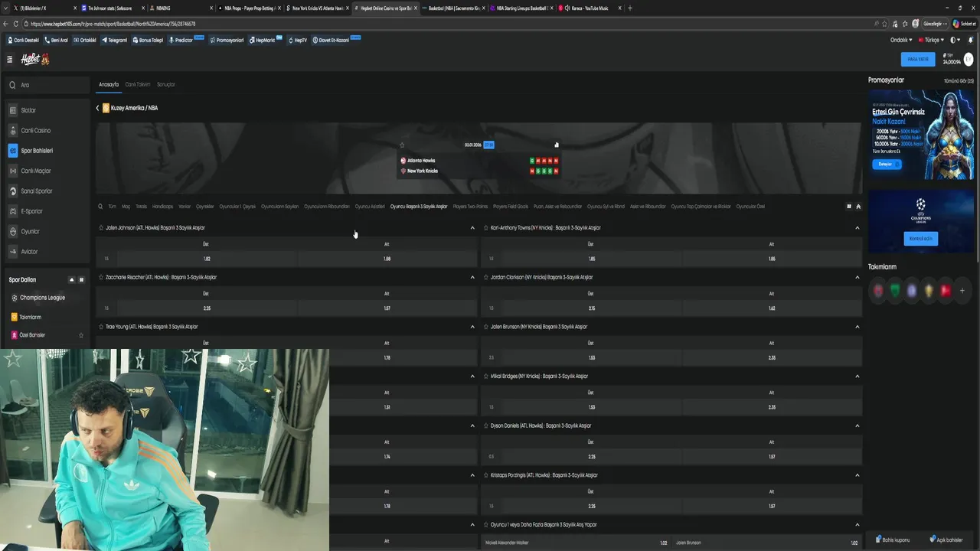Click the Bonus Talebi shortcut
This screenshot has height=551, width=980.
point(148,40)
